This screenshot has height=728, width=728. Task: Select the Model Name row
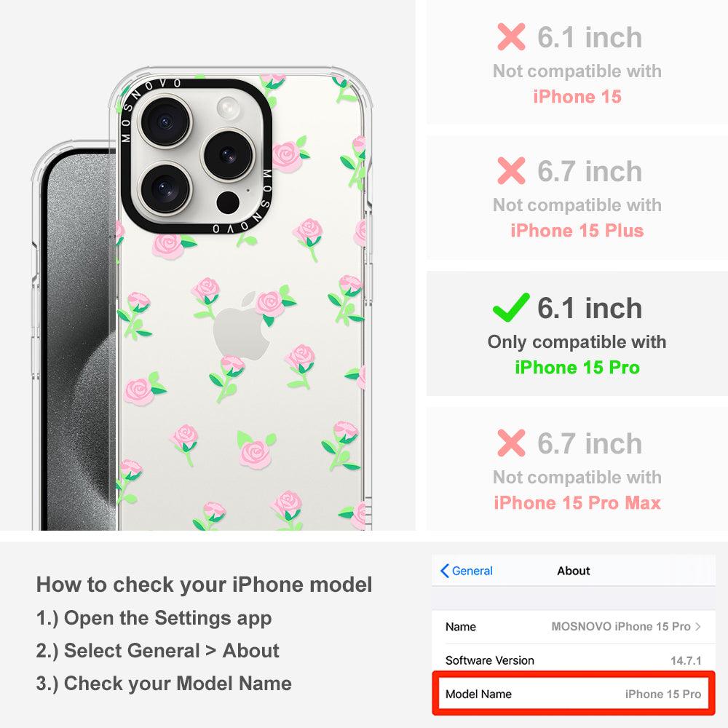coord(573,694)
